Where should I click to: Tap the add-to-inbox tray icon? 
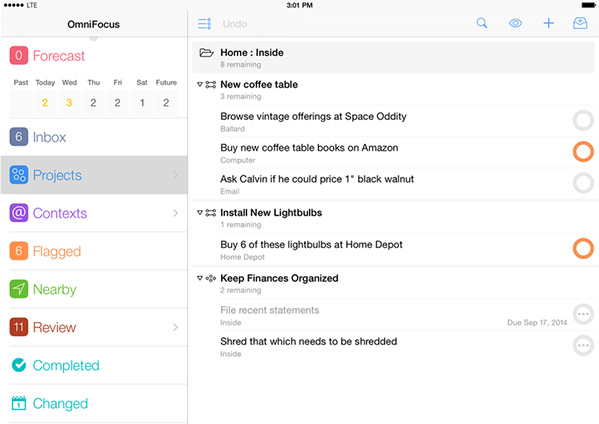[580, 23]
